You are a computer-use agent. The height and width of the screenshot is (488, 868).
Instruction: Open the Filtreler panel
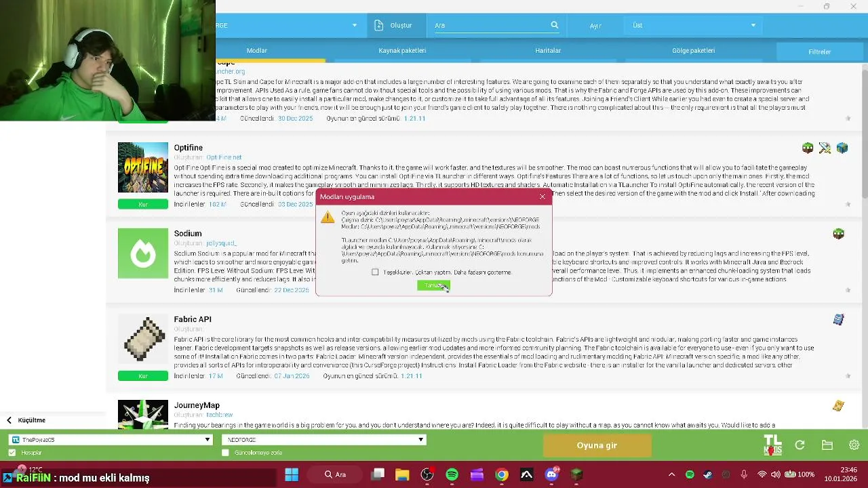819,52
